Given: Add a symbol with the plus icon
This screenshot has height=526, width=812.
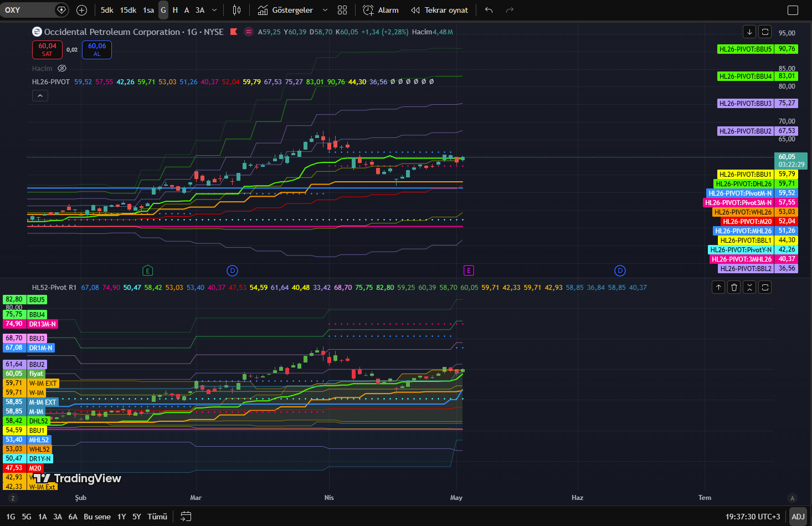Looking at the screenshot, I should click(x=81, y=10).
